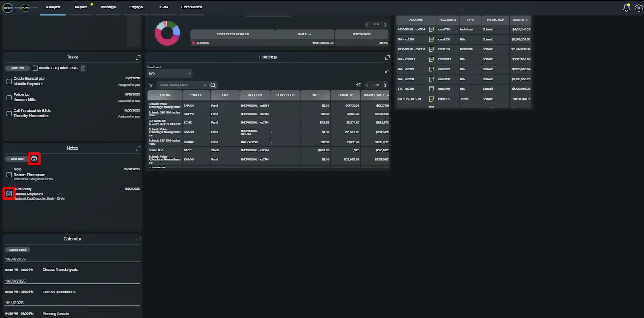Go to next Holdings page

(385, 85)
